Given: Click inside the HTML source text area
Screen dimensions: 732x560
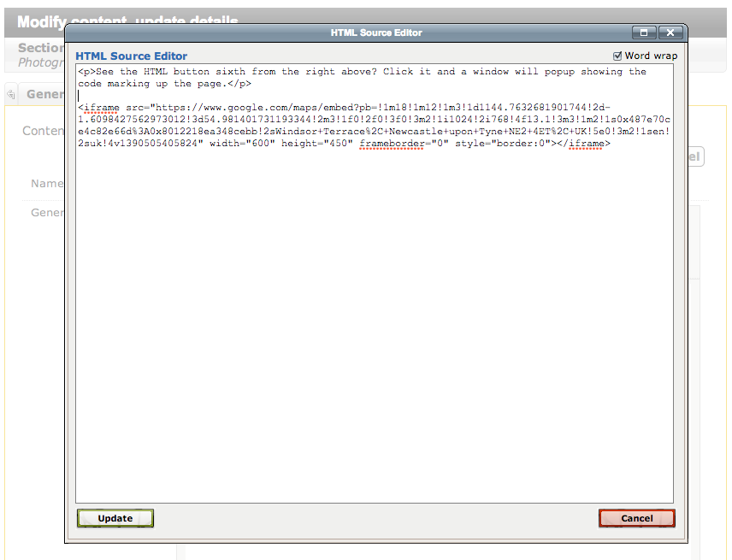Looking at the screenshot, I should click(x=374, y=325).
